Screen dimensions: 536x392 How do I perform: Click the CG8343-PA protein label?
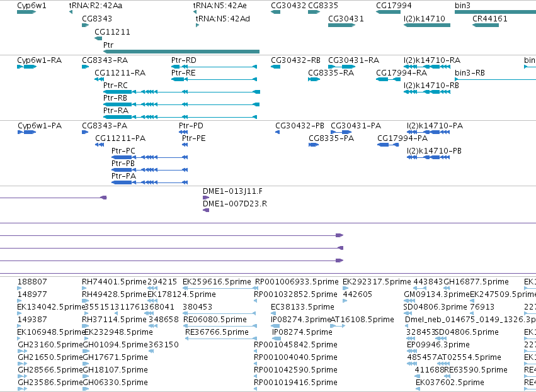click(105, 126)
